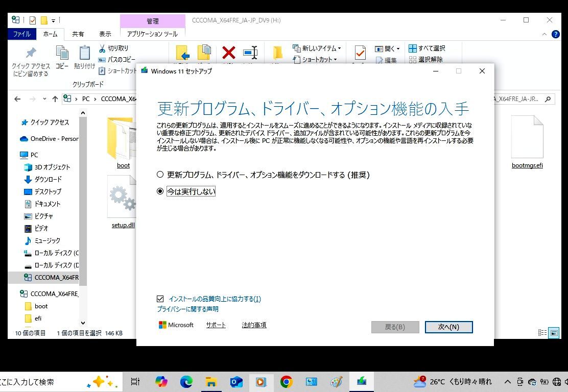Click the 戻る(B) button
568x392 pixels.
tap(395, 327)
